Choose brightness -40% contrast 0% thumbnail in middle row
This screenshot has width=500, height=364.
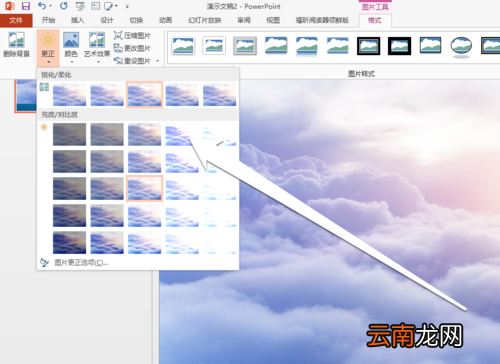point(69,189)
